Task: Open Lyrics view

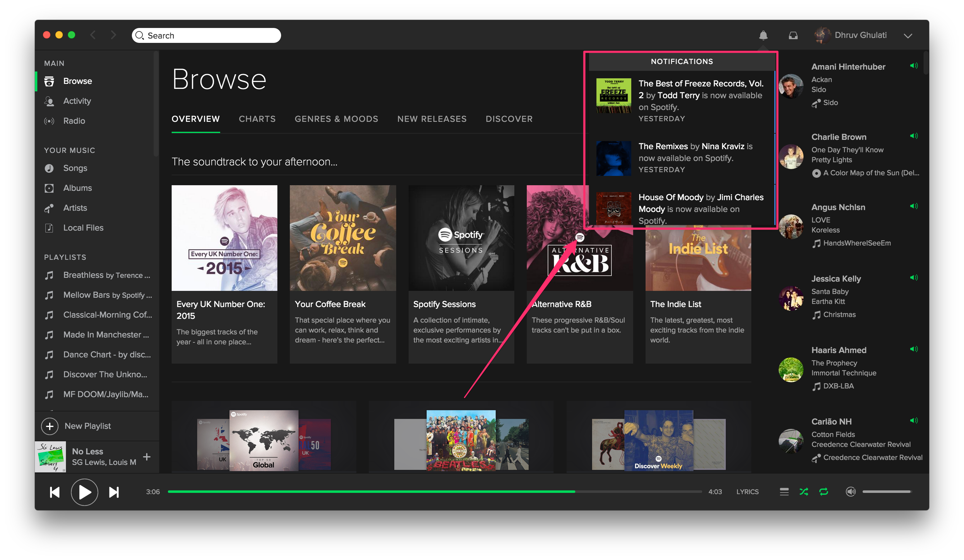Action: 747,492
